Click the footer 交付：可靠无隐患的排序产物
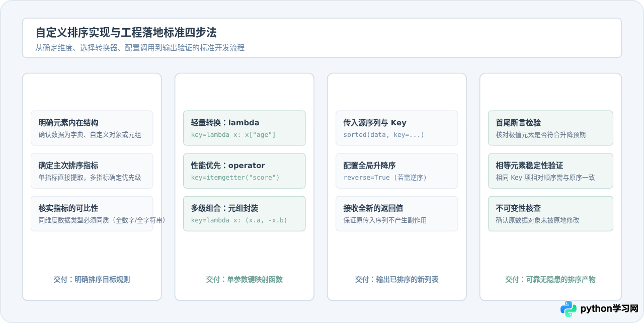Viewport: 644px width, 323px height. [x=550, y=279]
